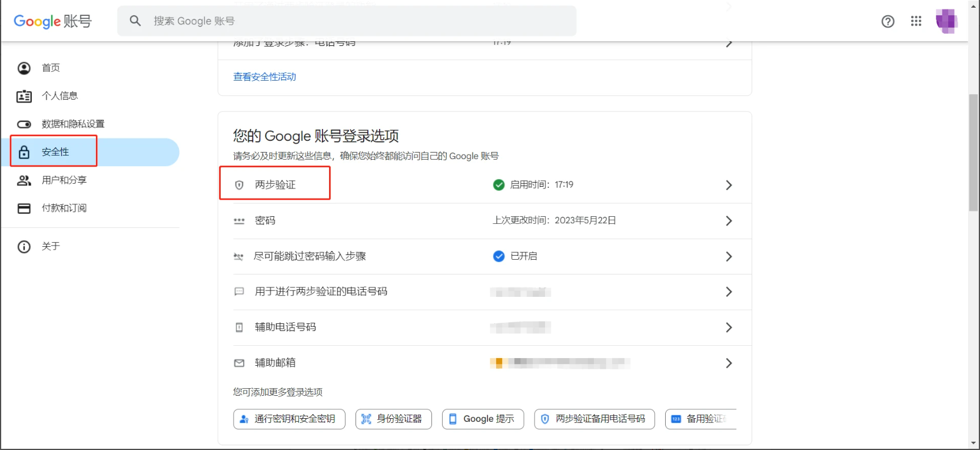The image size is (980, 450).
Task: Click the shield icon beside 两步验证
Action: coord(239,185)
